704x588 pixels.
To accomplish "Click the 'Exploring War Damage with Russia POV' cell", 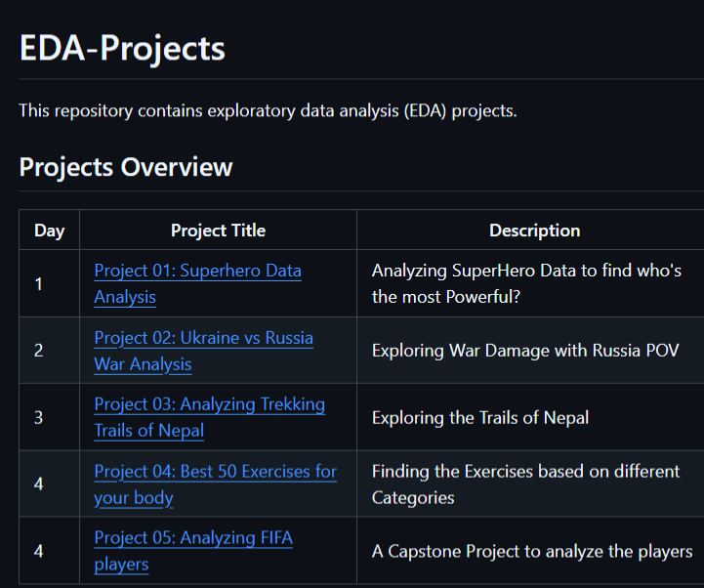I will (524, 351).
